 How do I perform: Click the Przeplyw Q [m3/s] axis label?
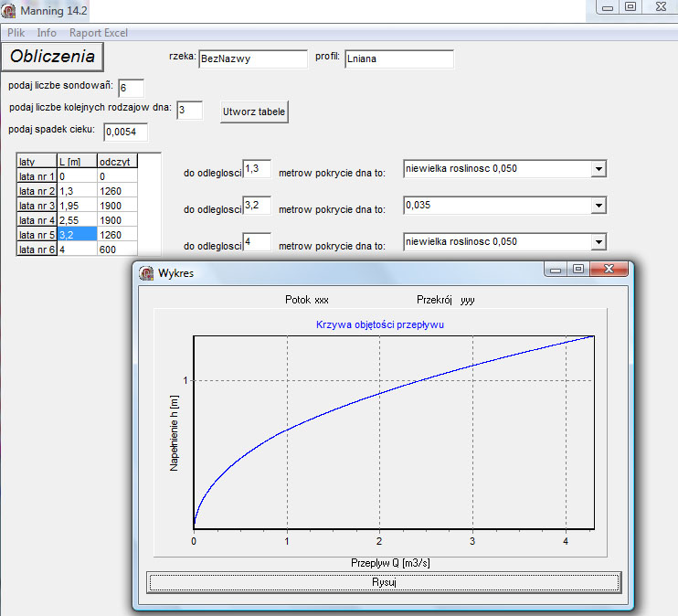coord(390,563)
